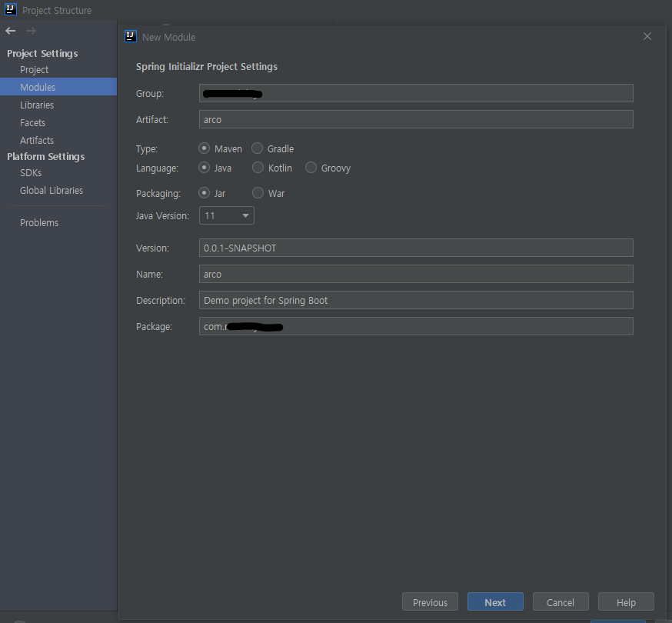Click the Previous button
The height and width of the screenshot is (623, 672).
[x=430, y=602]
